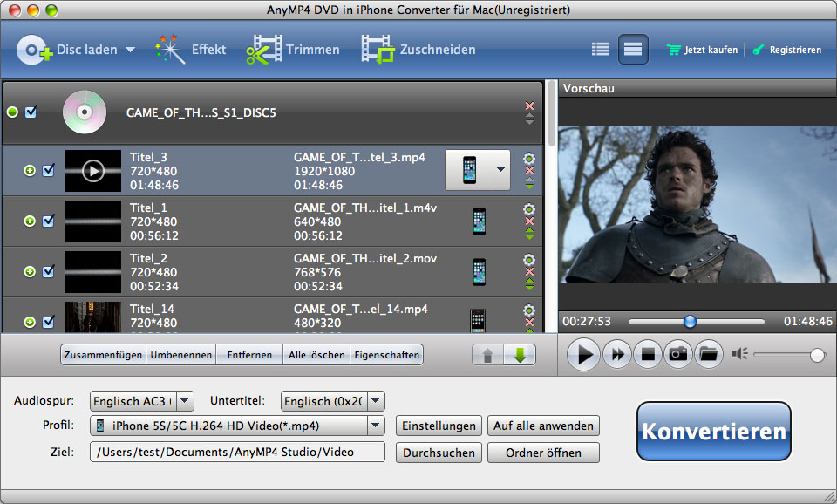Open settings gear for Titel_1
837x504 pixels.
click(x=529, y=209)
